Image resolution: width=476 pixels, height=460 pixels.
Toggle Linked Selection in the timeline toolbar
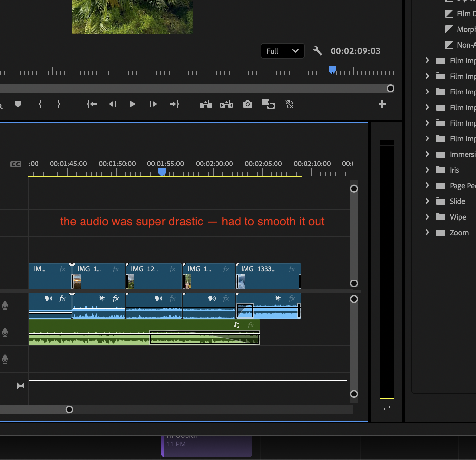pos(290,104)
